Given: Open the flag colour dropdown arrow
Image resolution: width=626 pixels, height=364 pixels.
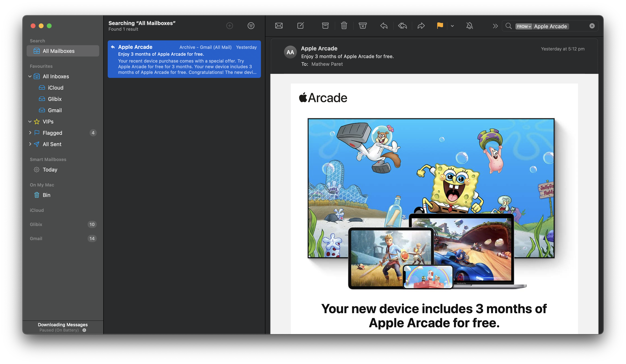Looking at the screenshot, I should (452, 26).
